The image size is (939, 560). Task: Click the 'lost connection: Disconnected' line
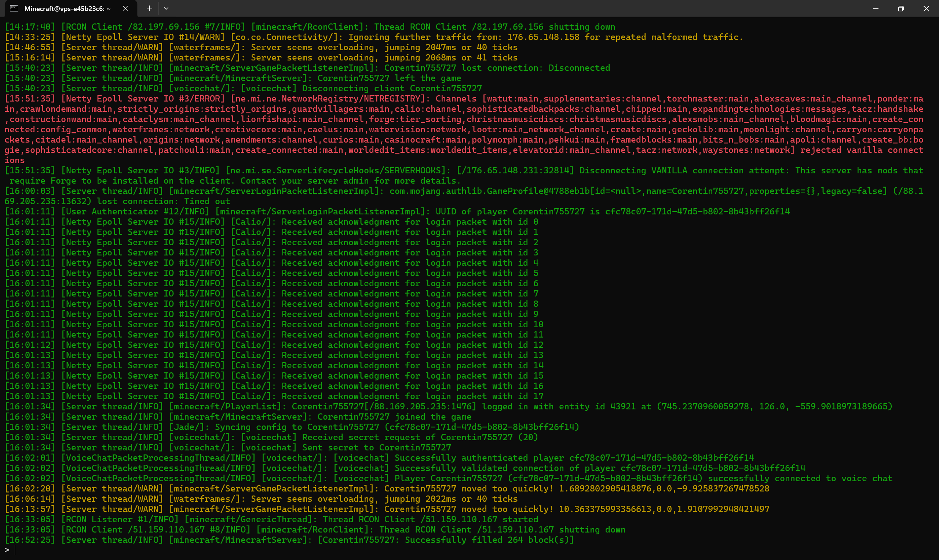[x=307, y=68]
